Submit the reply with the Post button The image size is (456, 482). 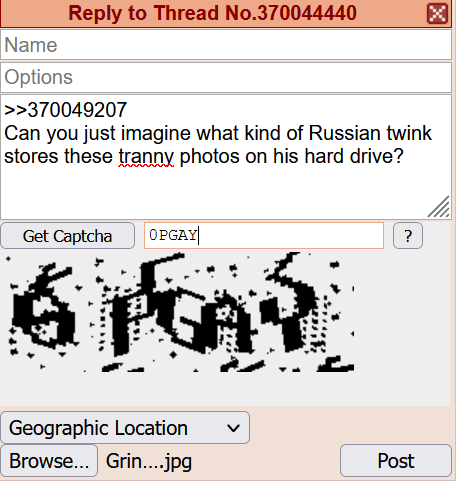pos(396,461)
